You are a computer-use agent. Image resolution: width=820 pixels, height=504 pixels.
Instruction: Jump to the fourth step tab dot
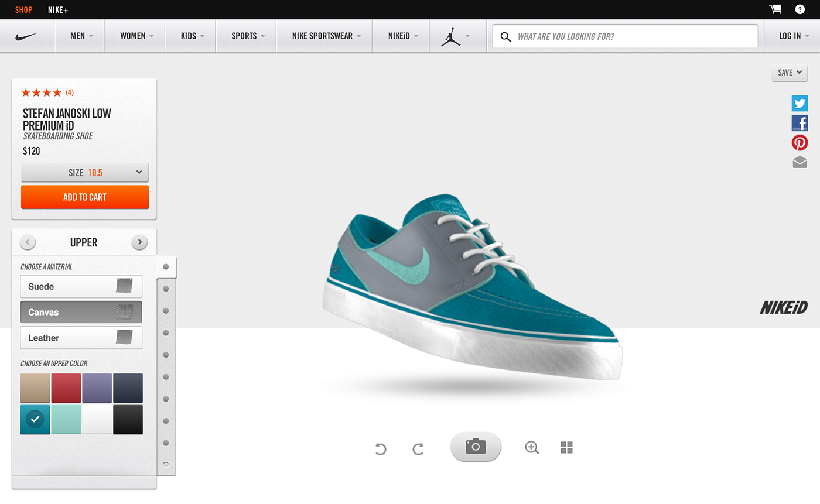166,332
